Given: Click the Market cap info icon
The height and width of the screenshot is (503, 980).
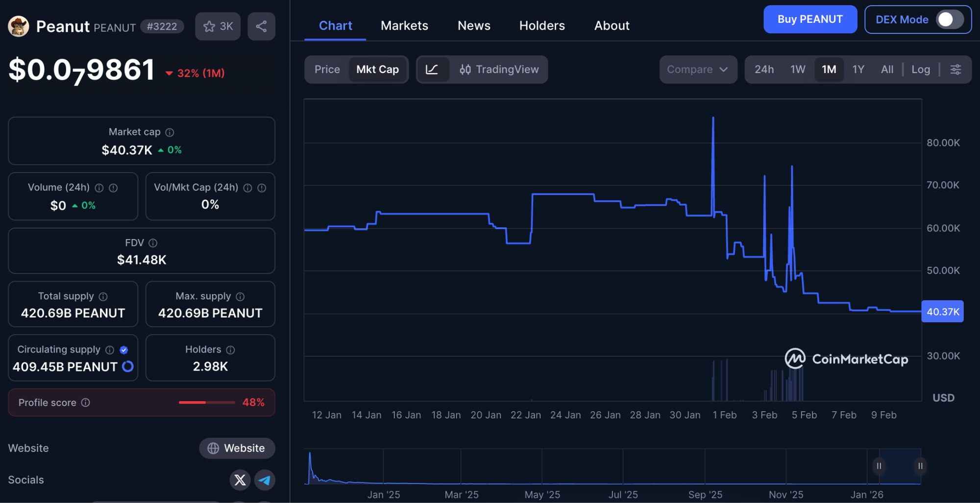Looking at the screenshot, I should [170, 132].
